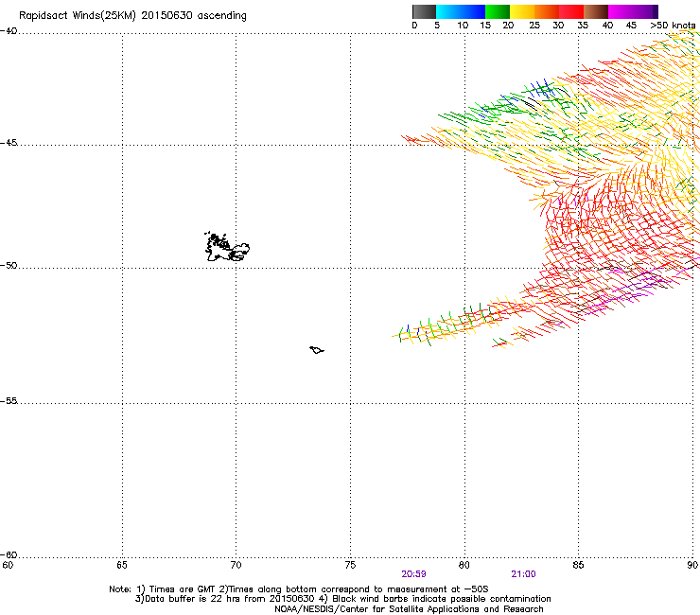
Task: Click the red 30-35 knots legend segment
Action: pos(571,11)
